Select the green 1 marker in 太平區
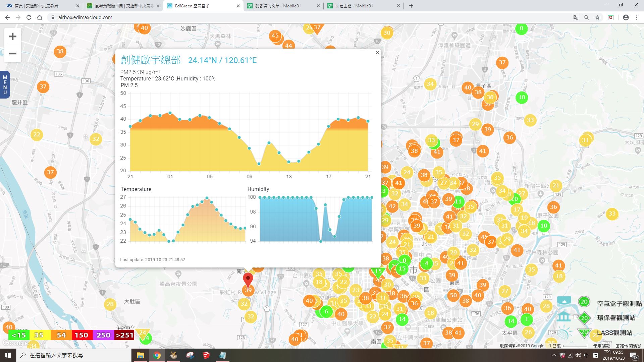This screenshot has height=362, width=644. point(527,319)
